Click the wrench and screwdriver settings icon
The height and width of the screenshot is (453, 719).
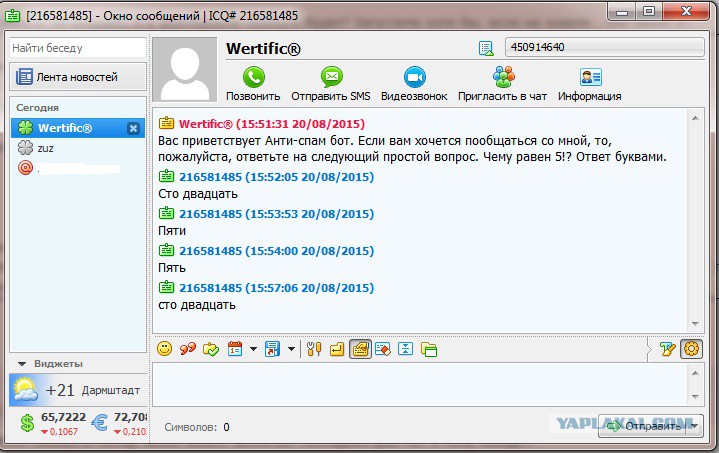click(314, 349)
